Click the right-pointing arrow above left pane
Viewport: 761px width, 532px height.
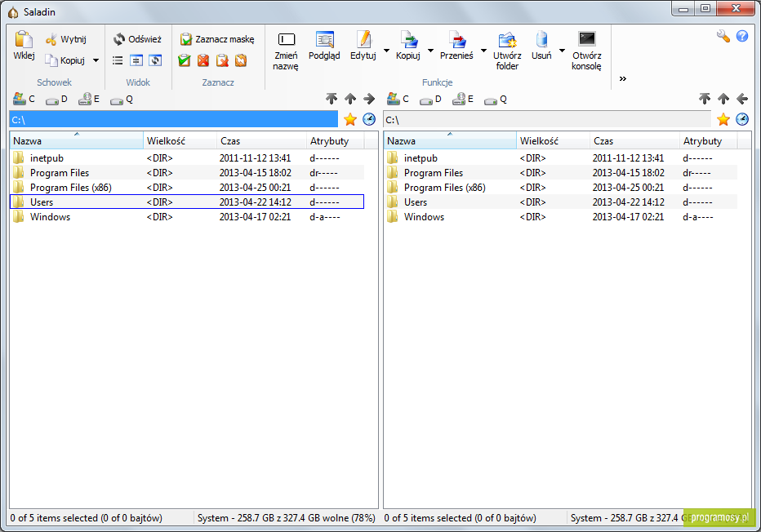pyautogui.click(x=369, y=99)
